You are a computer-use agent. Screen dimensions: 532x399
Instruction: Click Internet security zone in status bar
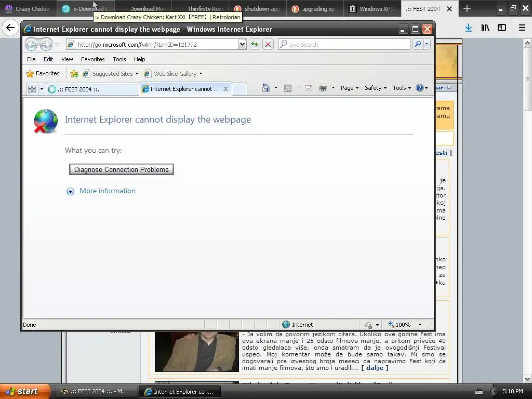298,325
